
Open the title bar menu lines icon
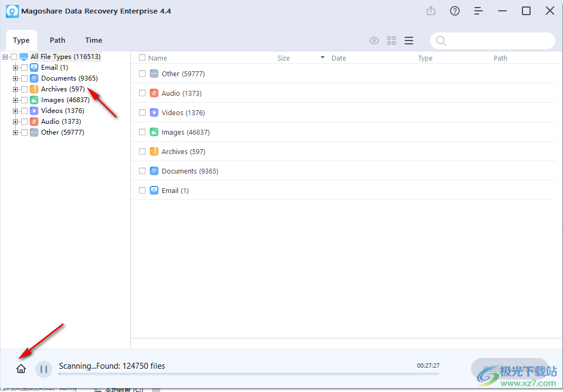pos(478,11)
